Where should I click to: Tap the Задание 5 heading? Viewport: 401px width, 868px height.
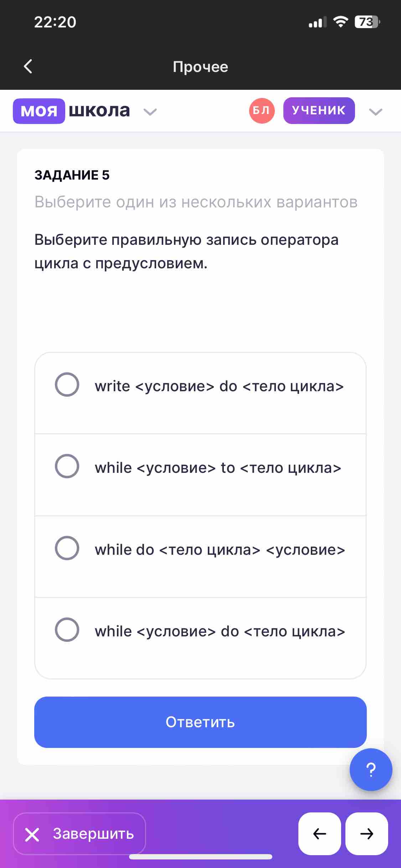[72, 175]
